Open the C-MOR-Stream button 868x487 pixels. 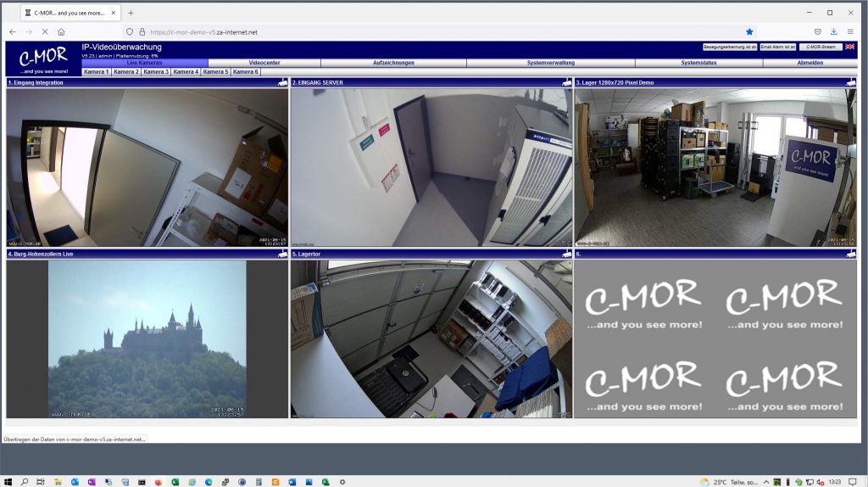pyautogui.click(x=821, y=48)
